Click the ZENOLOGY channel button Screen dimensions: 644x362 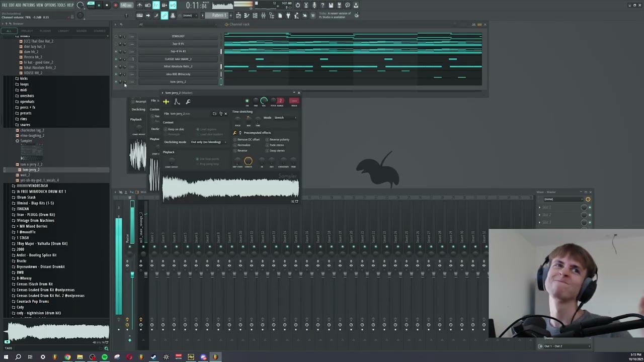[178, 36]
